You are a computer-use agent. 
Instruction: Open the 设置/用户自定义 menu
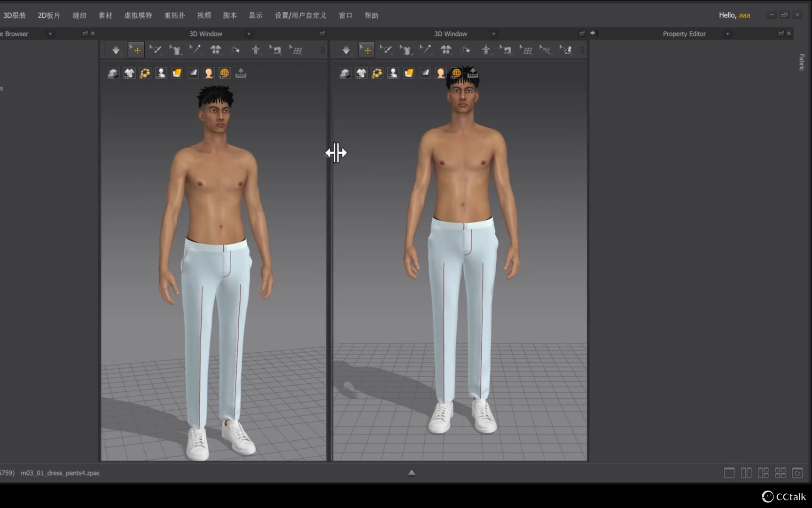coord(300,16)
